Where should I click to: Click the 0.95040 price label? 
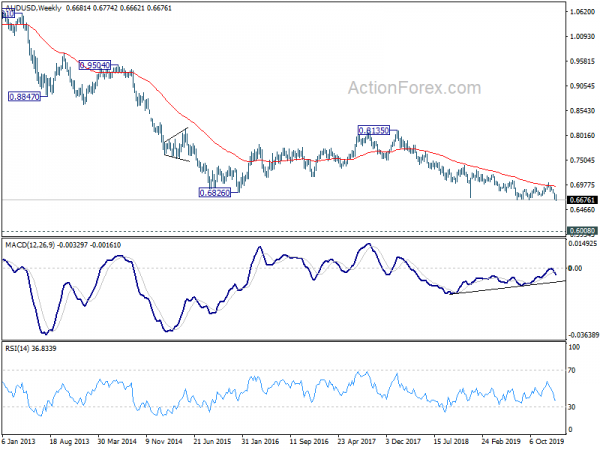[x=95, y=65]
